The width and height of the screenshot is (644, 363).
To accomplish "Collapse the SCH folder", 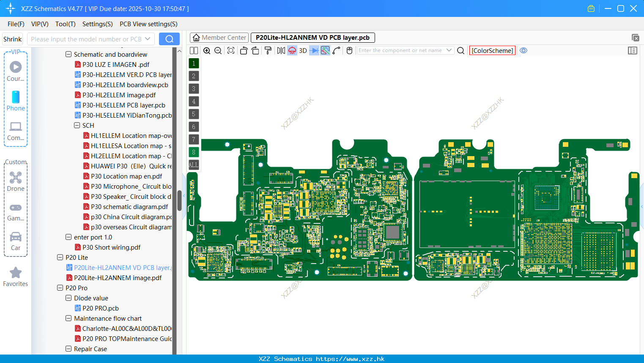I will [x=77, y=126].
